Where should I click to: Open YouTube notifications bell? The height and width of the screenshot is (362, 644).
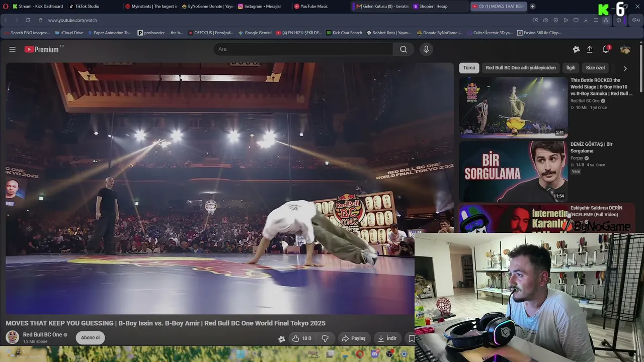point(606,49)
